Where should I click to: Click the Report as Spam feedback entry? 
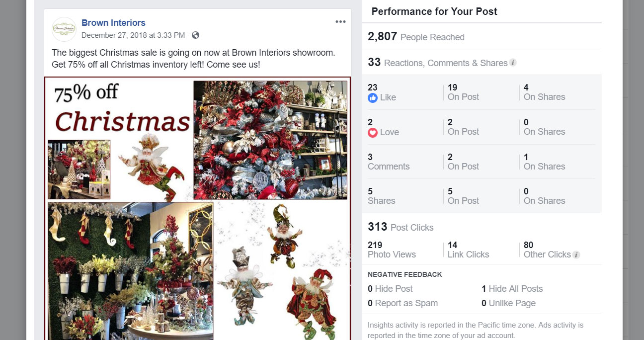click(x=403, y=303)
